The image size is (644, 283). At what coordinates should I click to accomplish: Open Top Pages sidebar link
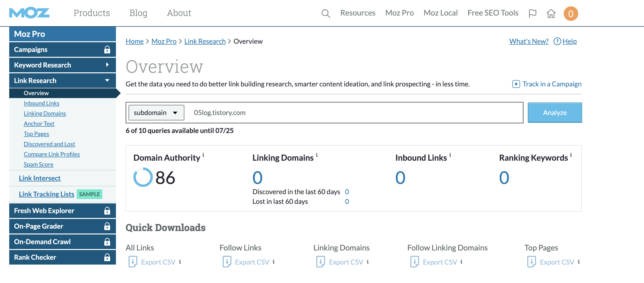point(36,134)
